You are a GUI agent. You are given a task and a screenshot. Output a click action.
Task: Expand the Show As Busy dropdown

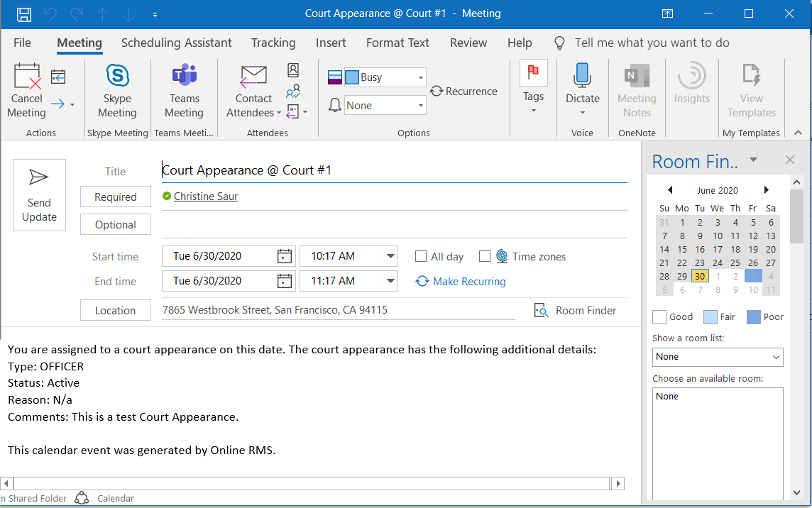tap(421, 77)
